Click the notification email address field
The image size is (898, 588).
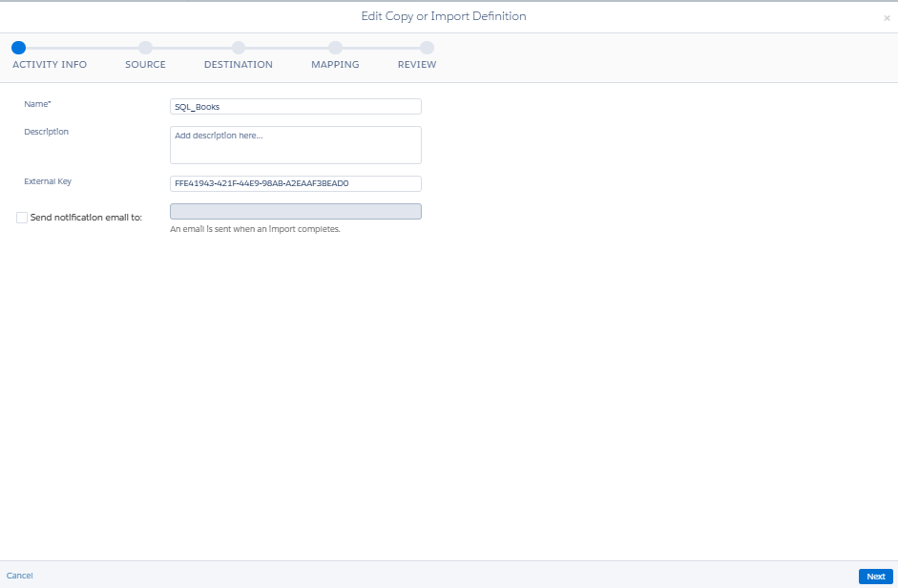click(295, 212)
